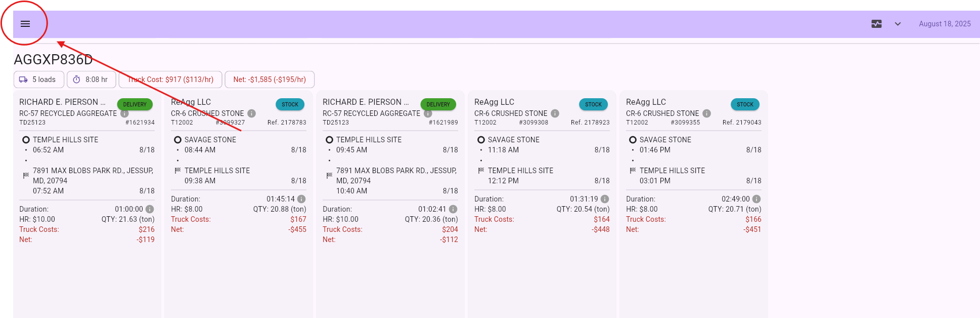Click origin circle marker for 01:46 PM load

pos(633,140)
